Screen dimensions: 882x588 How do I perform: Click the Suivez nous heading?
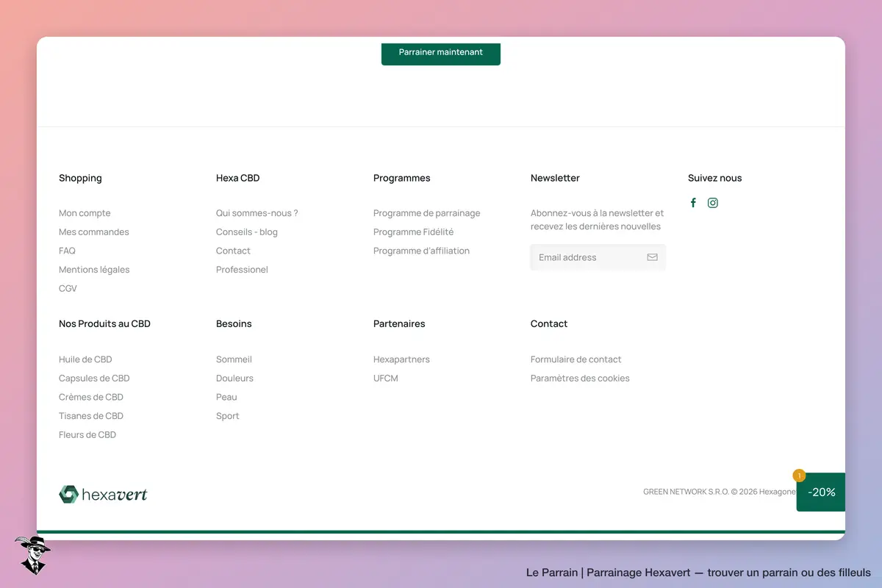[x=715, y=178]
